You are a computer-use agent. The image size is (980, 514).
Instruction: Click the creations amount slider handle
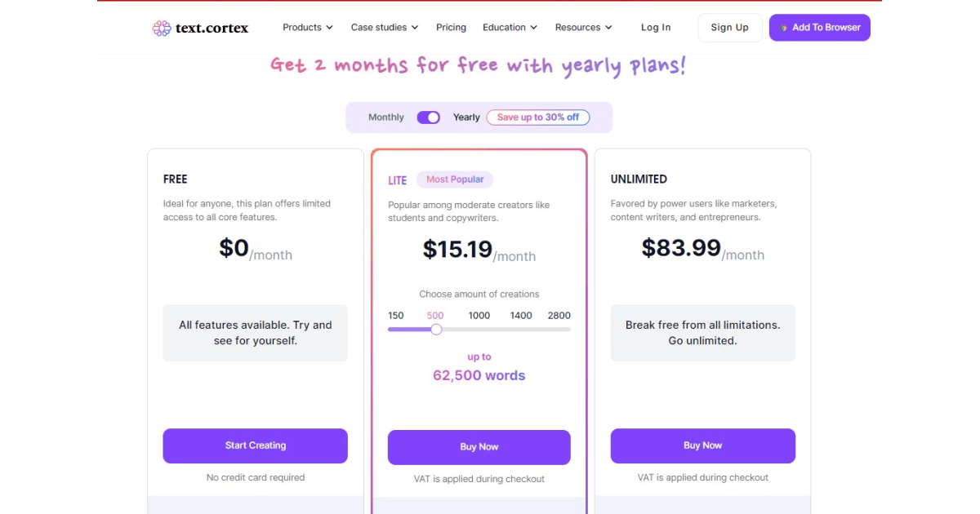[435, 329]
